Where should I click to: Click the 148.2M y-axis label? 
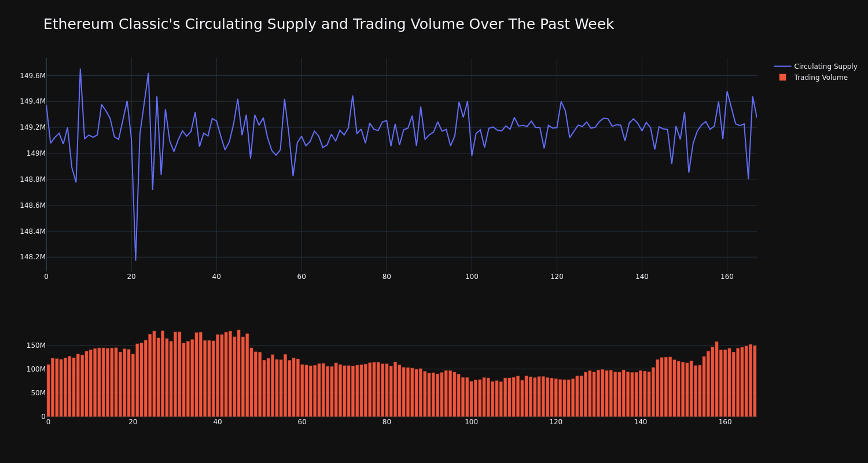[x=32, y=257]
